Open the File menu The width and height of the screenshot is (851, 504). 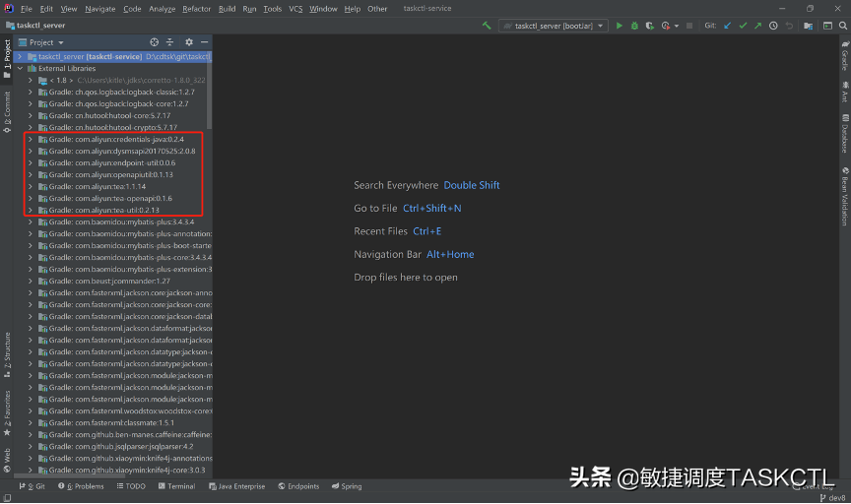[x=26, y=9]
